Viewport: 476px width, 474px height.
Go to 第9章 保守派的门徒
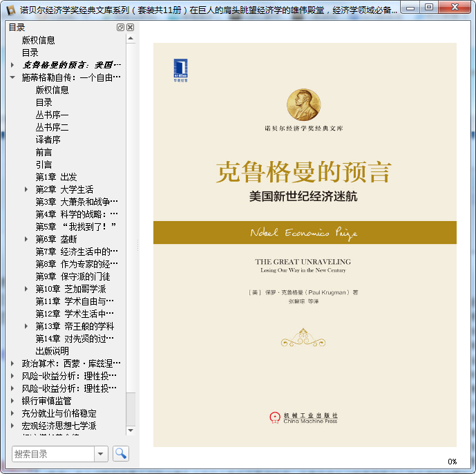(73, 276)
